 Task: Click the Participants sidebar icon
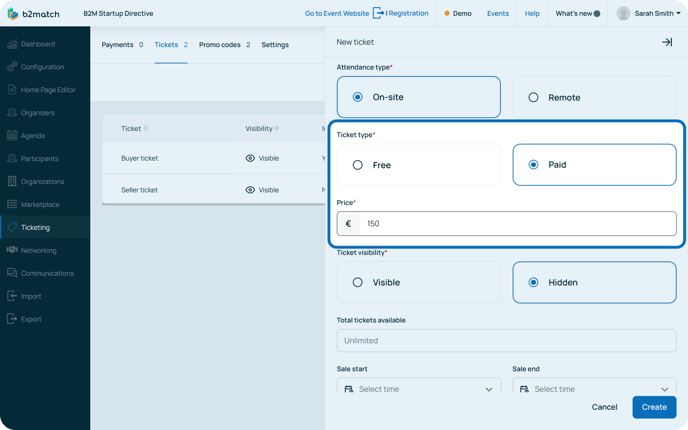pyautogui.click(x=12, y=158)
